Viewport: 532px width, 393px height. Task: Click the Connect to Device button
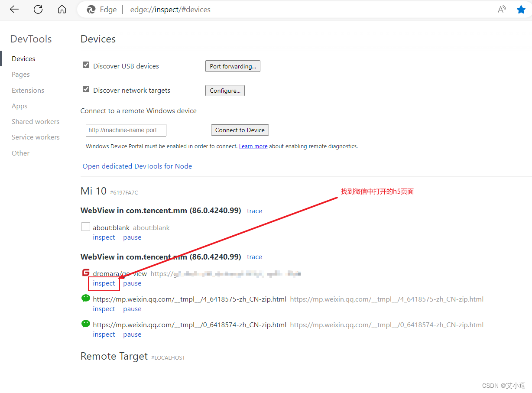click(240, 130)
